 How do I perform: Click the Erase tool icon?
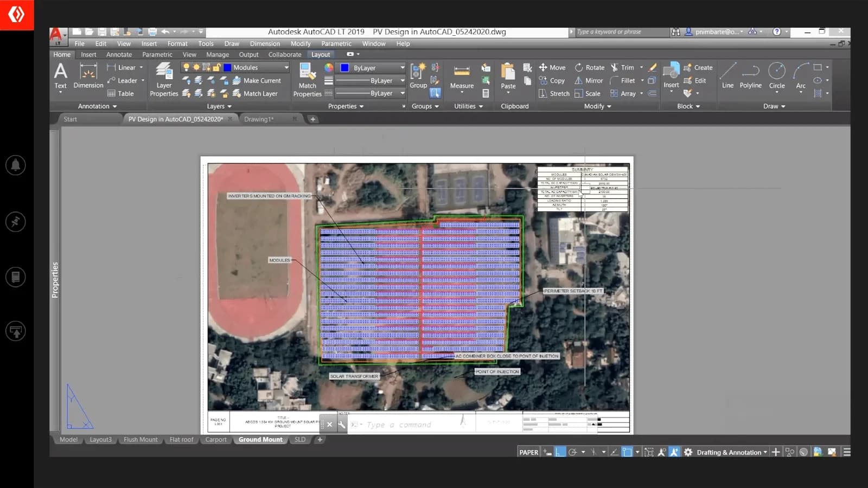click(x=653, y=68)
